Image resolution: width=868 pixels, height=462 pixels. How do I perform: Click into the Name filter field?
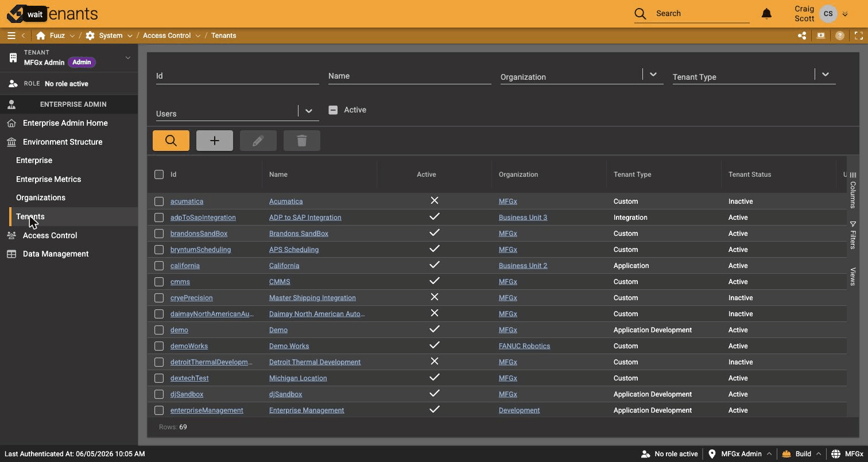tap(409, 76)
